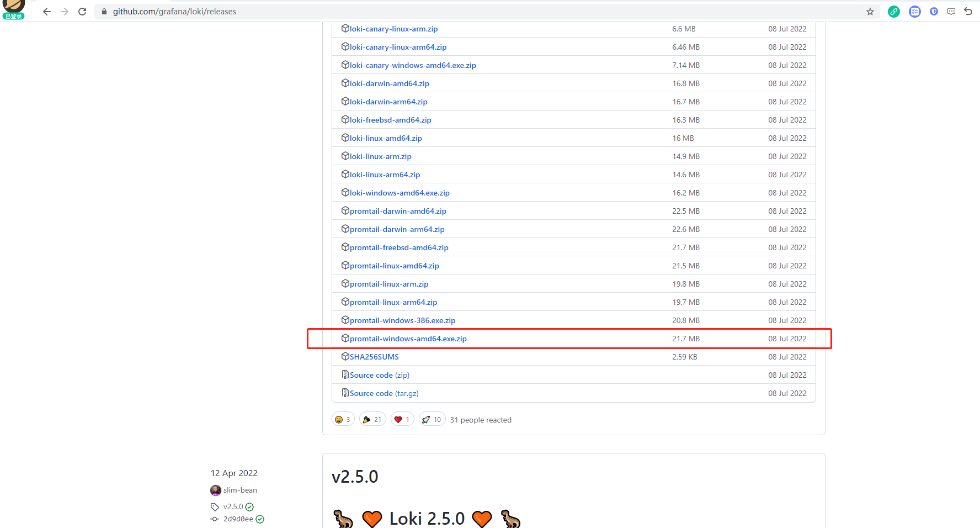Open the v2.5.0 tag link
The height and width of the screenshot is (528, 980).
233,506
